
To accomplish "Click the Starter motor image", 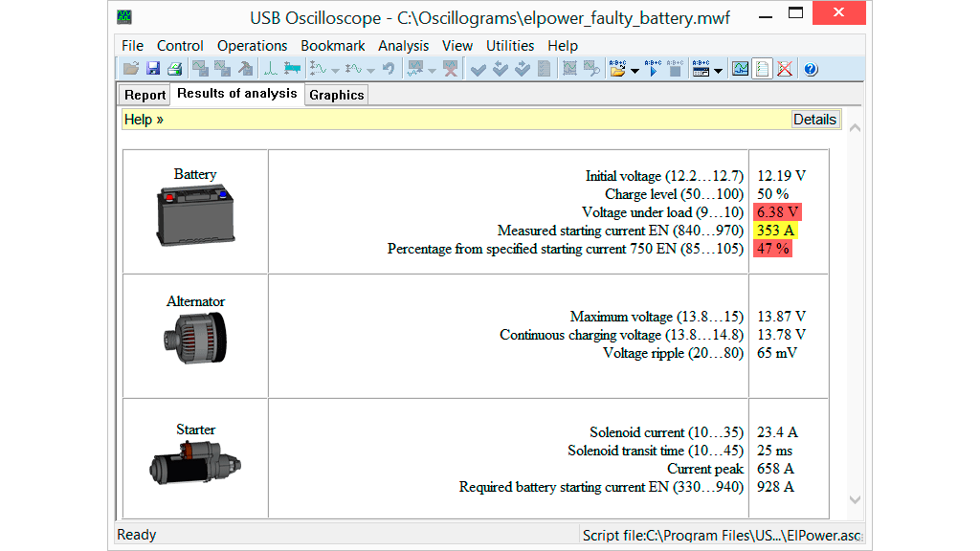I will 195,462.
